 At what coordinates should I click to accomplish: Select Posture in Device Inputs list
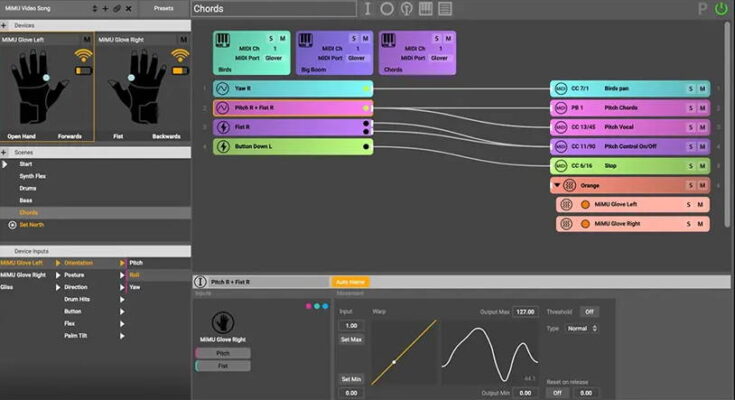(x=75, y=274)
